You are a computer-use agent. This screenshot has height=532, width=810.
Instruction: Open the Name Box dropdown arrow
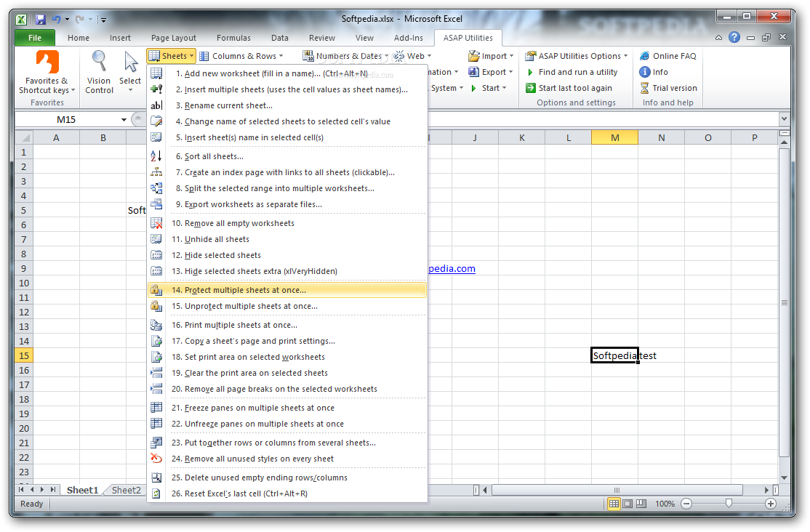(124, 119)
